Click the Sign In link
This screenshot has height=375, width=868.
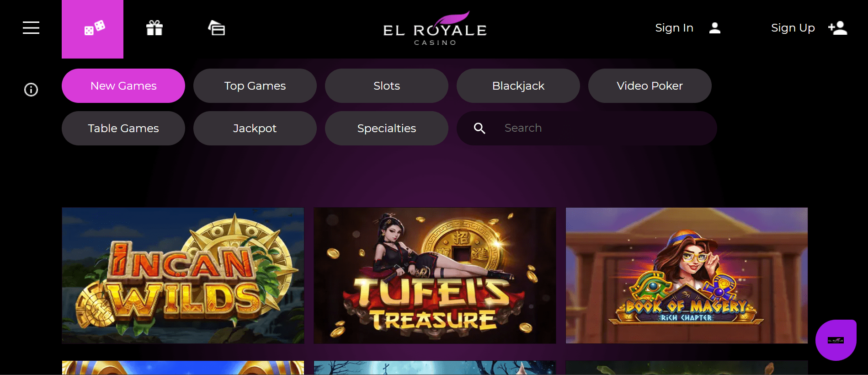tap(674, 28)
